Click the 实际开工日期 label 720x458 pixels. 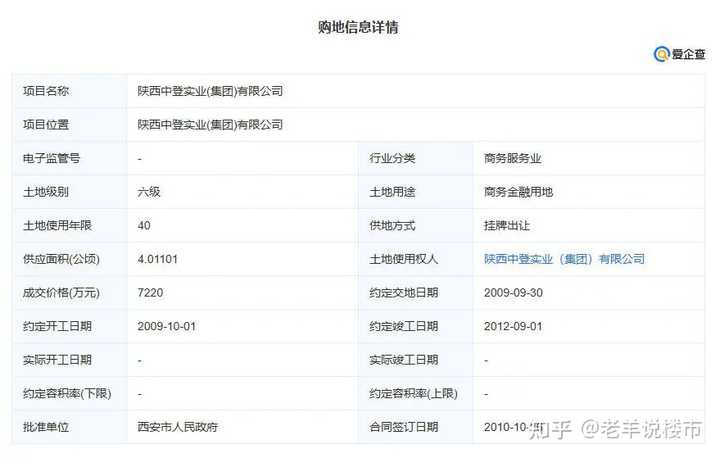point(57,360)
